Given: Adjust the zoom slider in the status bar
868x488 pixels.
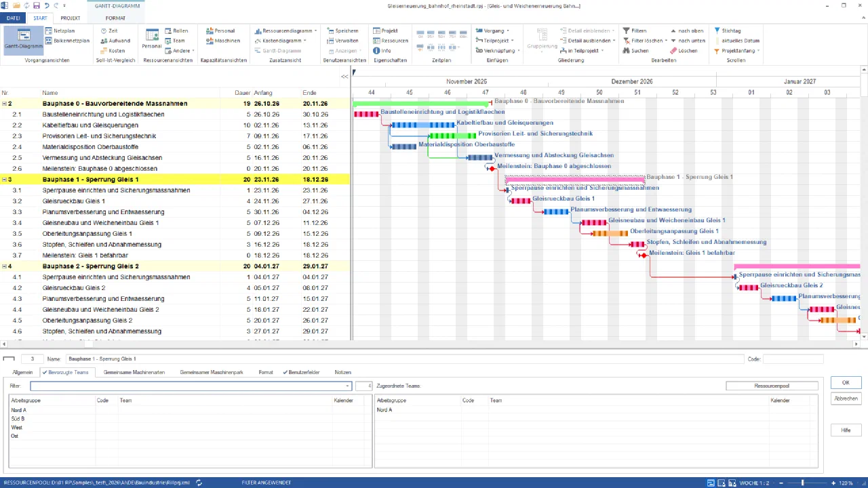Looking at the screenshot, I should (x=802, y=483).
